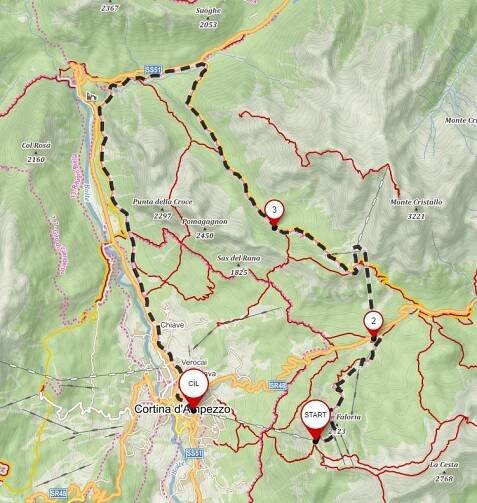Select the Cortina d'Ampezzo town label
Image resolution: width=477 pixels, height=503 pixels.
tap(182, 409)
